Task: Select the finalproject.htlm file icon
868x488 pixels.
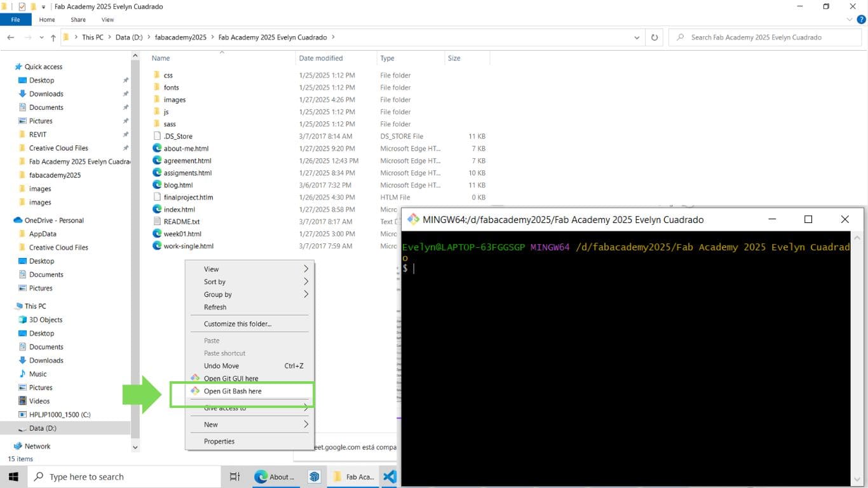Action: click(157, 197)
